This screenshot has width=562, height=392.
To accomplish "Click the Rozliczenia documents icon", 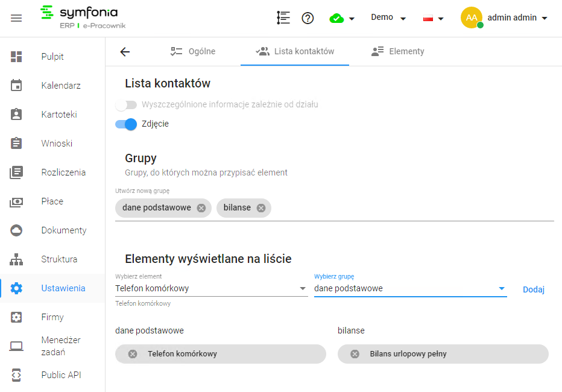I will (x=16, y=172).
